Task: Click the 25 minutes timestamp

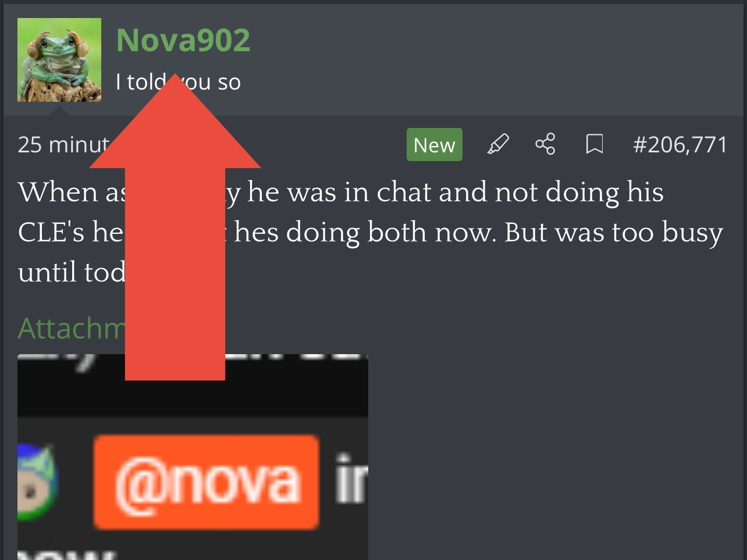Action: [64, 144]
